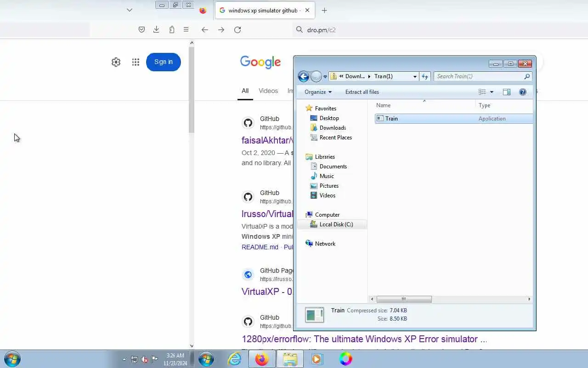
Task: Open the view options dropdown arrow
Action: point(492,92)
